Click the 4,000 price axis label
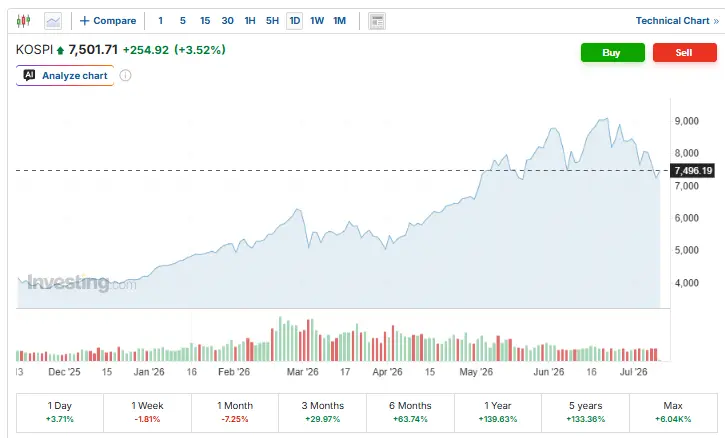The height and width of the screenshot is (438, 725). tap(687, 283)
